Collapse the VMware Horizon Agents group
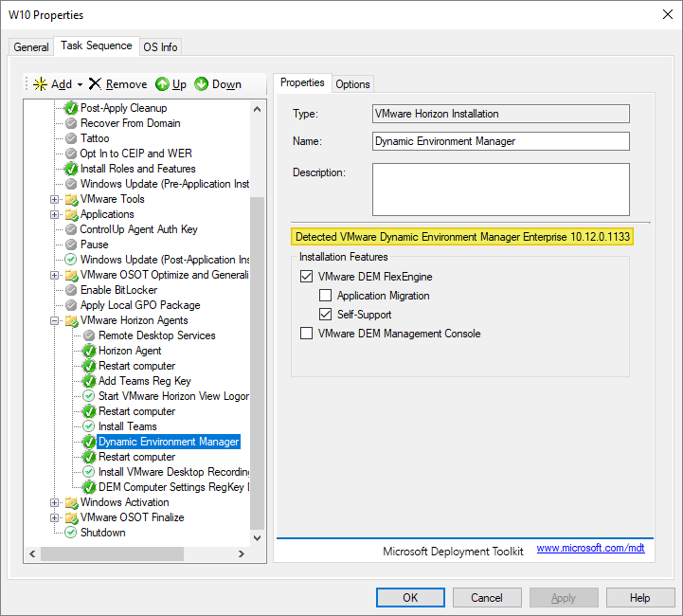Image resolution: width=683 pixels, height=616 pixels. click(x=55, y=320)
